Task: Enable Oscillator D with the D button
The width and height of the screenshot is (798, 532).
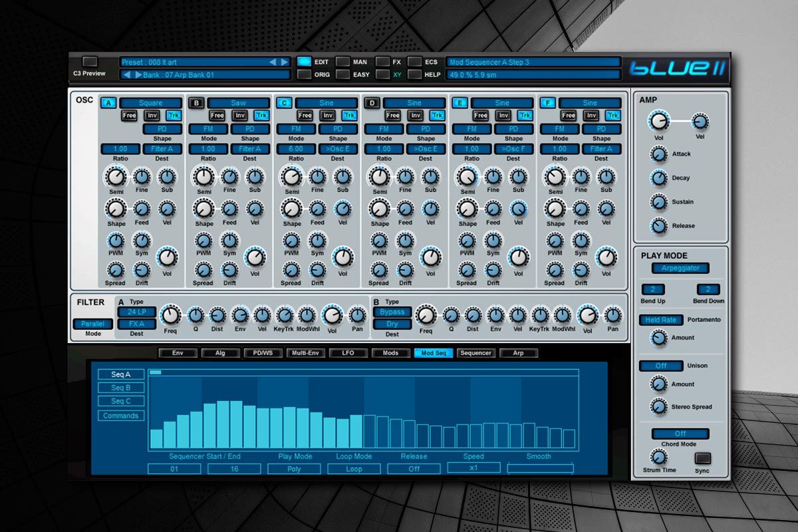Action: [372, 102]
